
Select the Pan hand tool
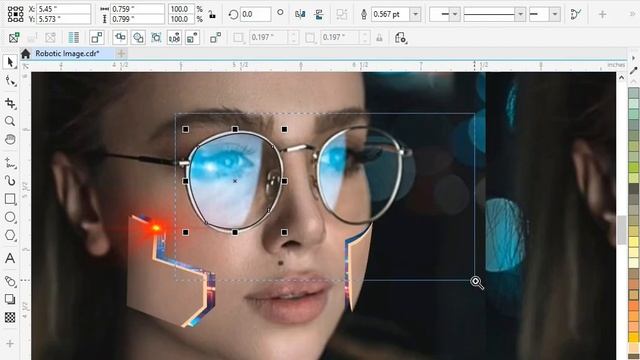(10, 139)
